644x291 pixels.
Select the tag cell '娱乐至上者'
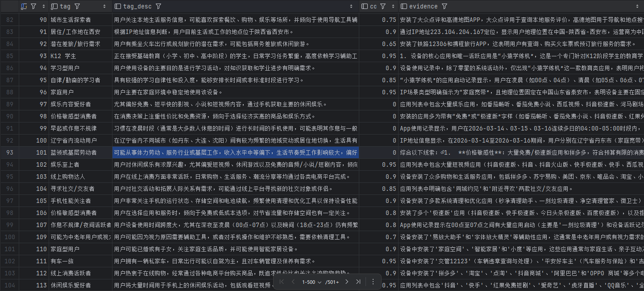click(x=80, y=164)
